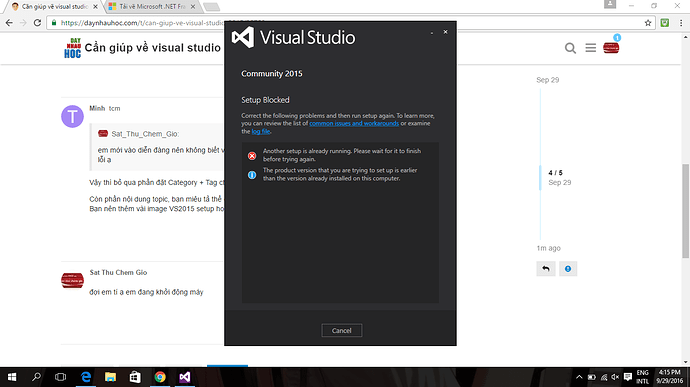Image resolution: width=690 pixels, height=387 pixels.
Task: Close the 'Tải về Microsoft .NET' tab
Action: click(x=193, y=7)
